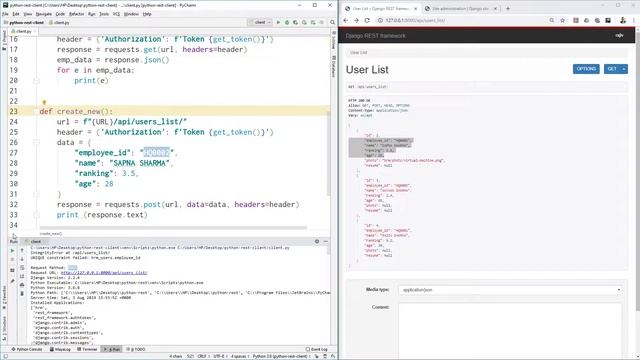Image resolution: width=640 pixels, height=360 pixels.
Task: Open a new Chrome tab
Action: coord(508,9)
